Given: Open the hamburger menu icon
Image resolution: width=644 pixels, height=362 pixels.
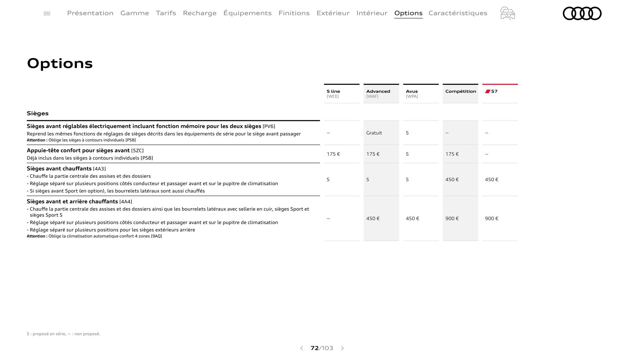Looking at the screenshot, I should click(x=47, y=13).
